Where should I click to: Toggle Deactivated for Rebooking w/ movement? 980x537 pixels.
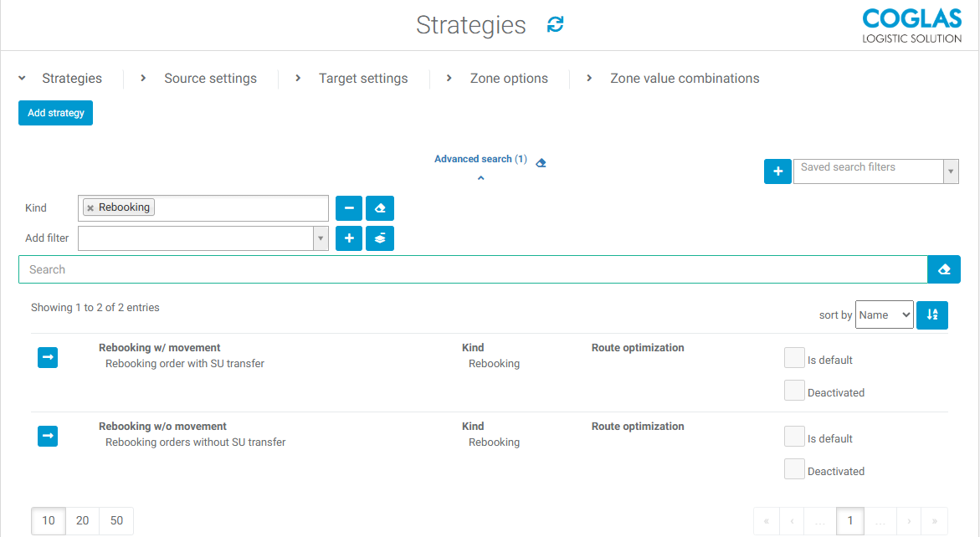(794, 391)
